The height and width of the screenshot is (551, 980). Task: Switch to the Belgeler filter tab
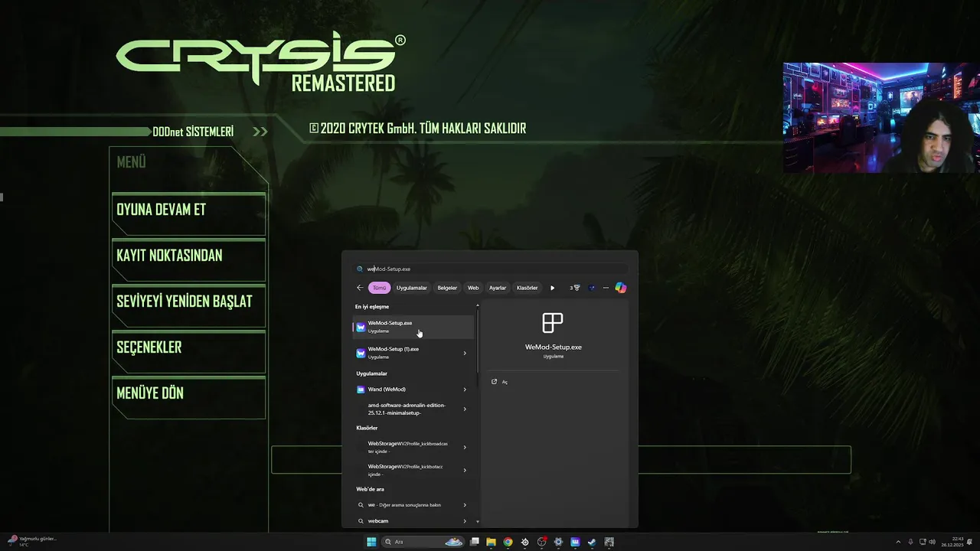pos(447,288)
